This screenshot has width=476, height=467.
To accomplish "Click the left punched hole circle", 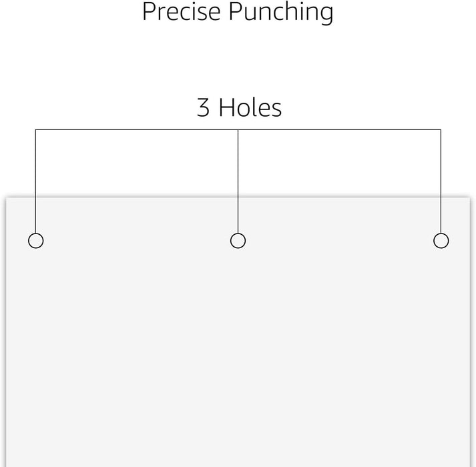I will [x=36, y=241].
